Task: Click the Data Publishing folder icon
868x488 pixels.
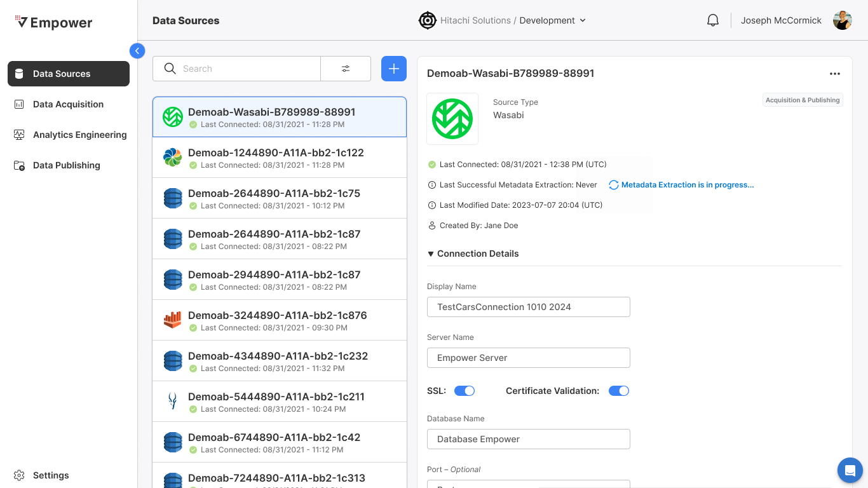Action: [x=19, y=165]
